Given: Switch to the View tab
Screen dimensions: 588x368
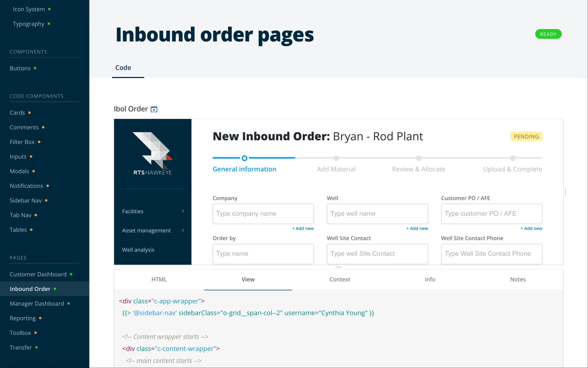Looking at the screenshot, I should point(248,279).
